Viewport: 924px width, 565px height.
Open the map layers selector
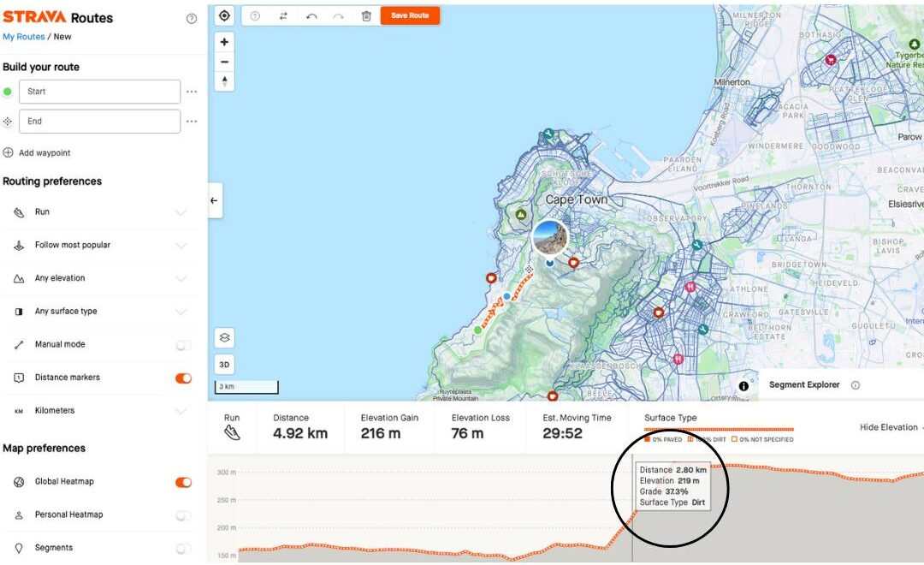(224, 338)
